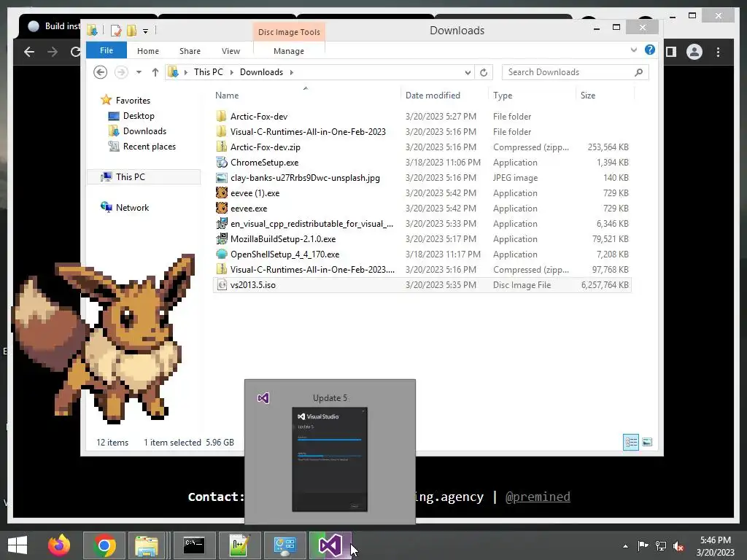This screenshot has height=560, width=747.
Task: Click the Back arrow in Downloads window
Action: [100, 72]
